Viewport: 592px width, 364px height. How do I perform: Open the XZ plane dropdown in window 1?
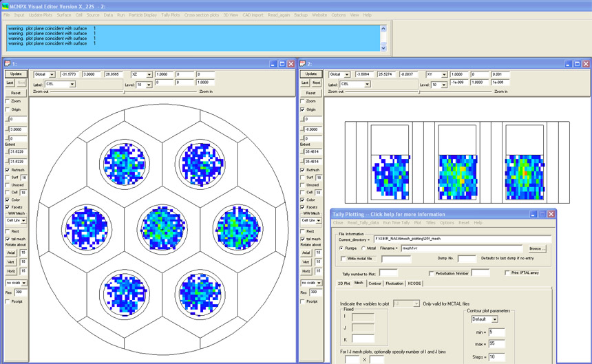click(x=149, y=75)
